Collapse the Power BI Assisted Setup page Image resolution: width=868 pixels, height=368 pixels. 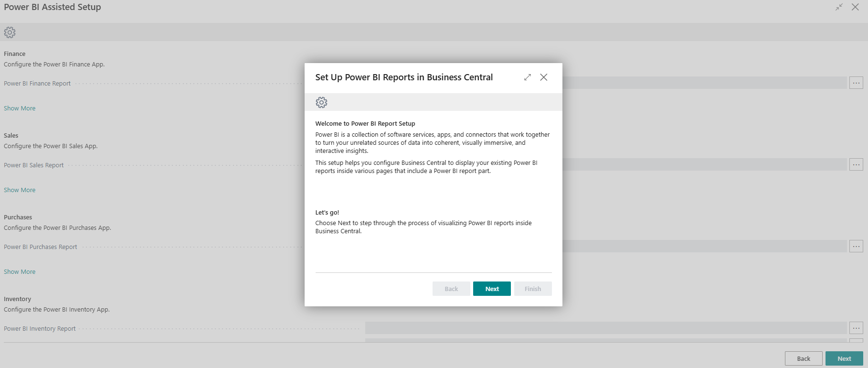(839, 7)
